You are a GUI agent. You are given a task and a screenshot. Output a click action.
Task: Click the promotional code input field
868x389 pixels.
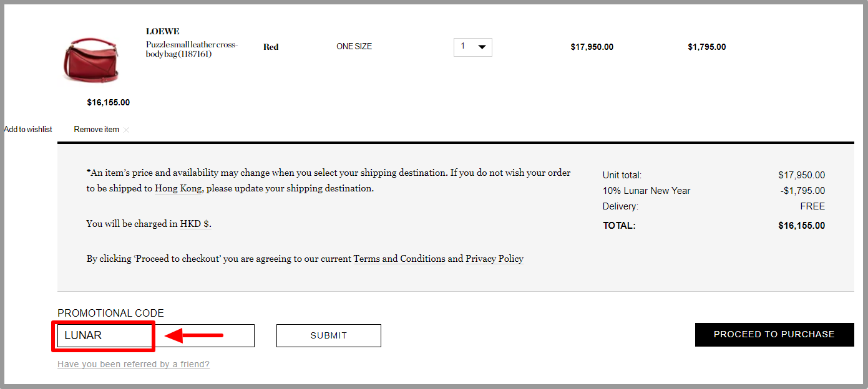tap(156, 335)
